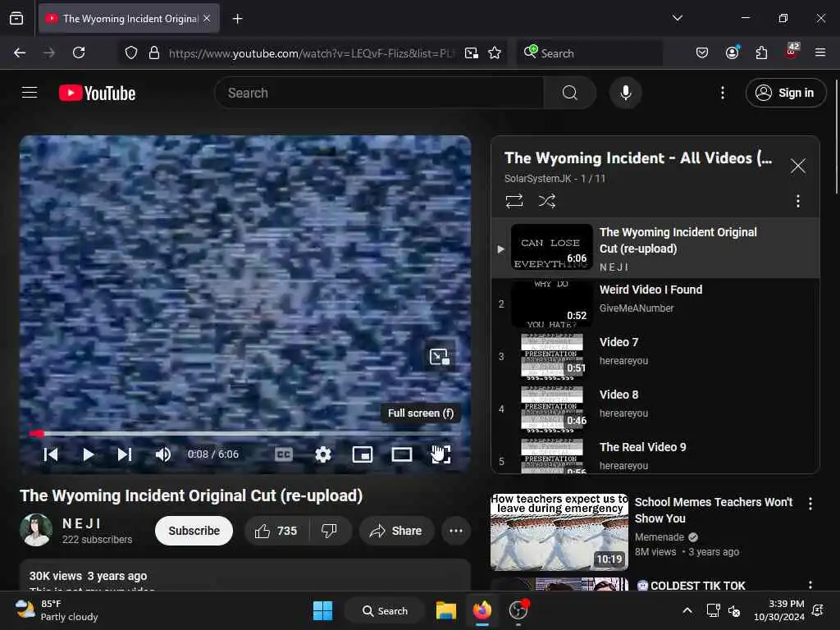Skip to the previous video
This screenshot has width=840, height=630.
point(51,454)
